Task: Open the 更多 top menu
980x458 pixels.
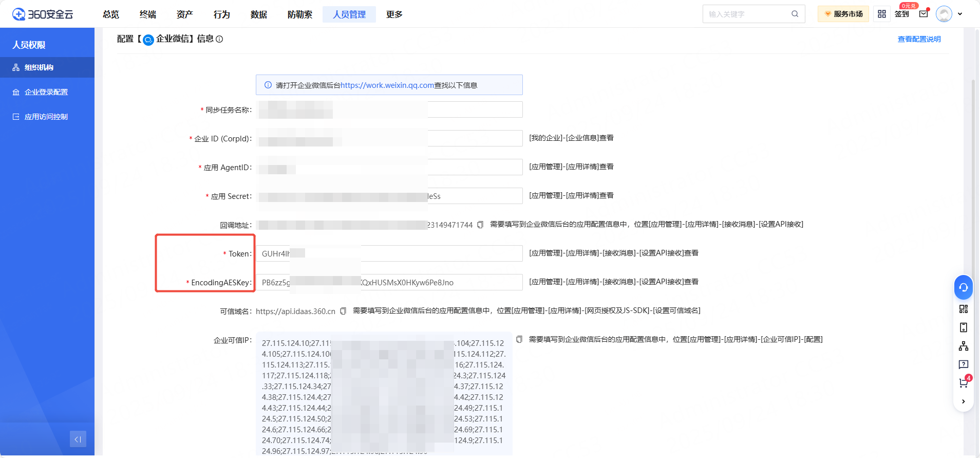Action: 394,14
